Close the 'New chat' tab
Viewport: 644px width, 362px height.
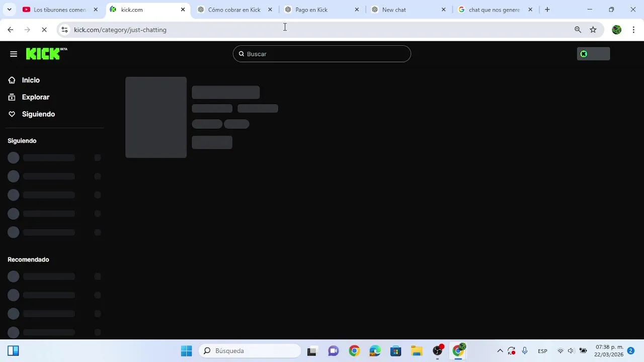coord(443,10)
